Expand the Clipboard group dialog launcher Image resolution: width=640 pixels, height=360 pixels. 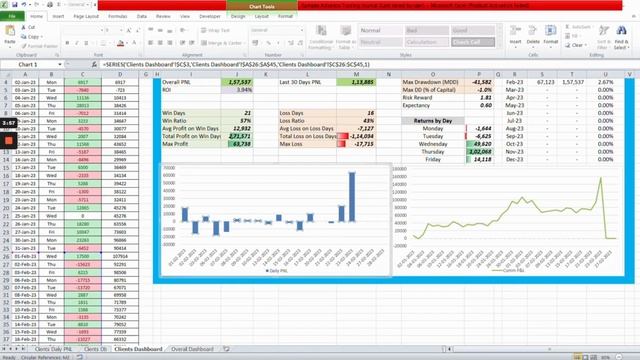[57, 55]
